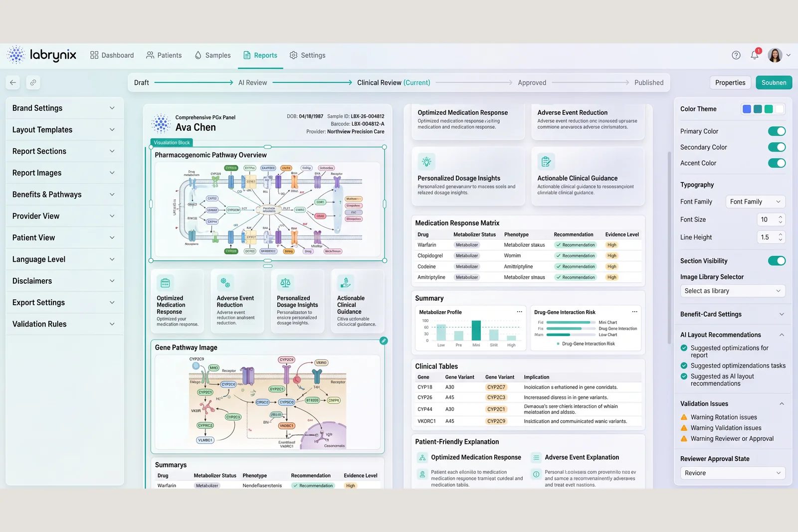This screenshot has width=798, height=532.
Task: Toggle the Primary Color switch
Action: tap(777, 131)
